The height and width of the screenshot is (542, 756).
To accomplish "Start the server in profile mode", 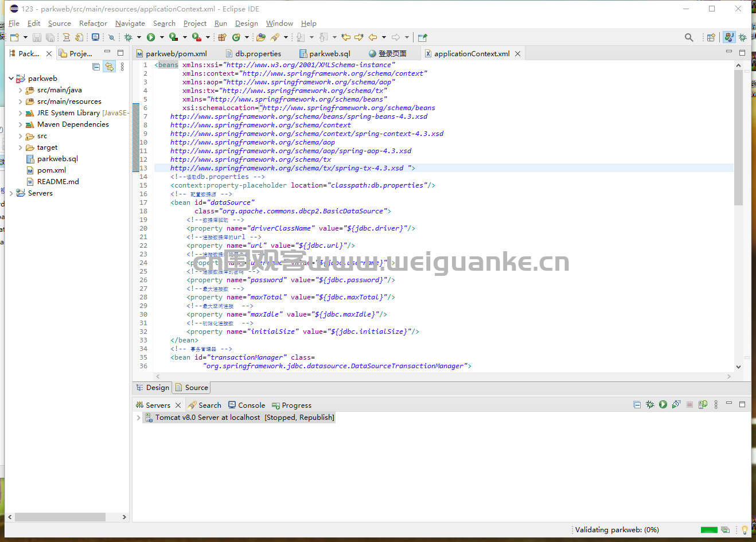I will pos(676,404).
